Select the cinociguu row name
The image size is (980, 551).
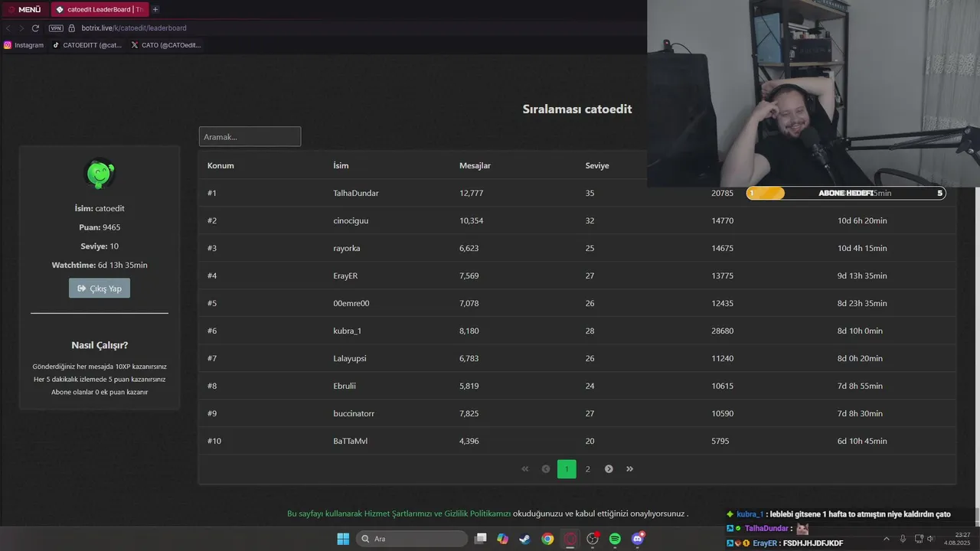pos(351,220)
